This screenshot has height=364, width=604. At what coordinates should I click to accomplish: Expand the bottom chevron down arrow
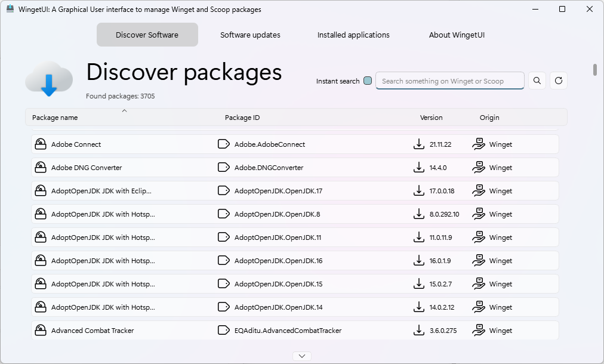click(302, 356)
